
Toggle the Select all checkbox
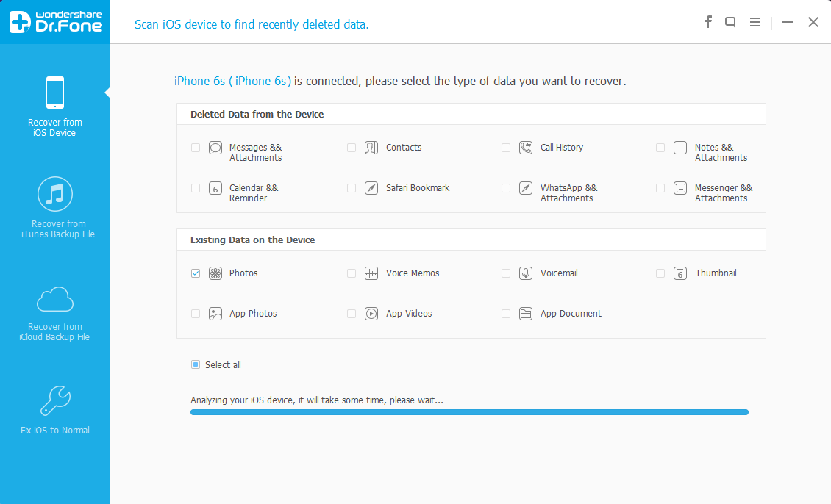coord(196,364)
